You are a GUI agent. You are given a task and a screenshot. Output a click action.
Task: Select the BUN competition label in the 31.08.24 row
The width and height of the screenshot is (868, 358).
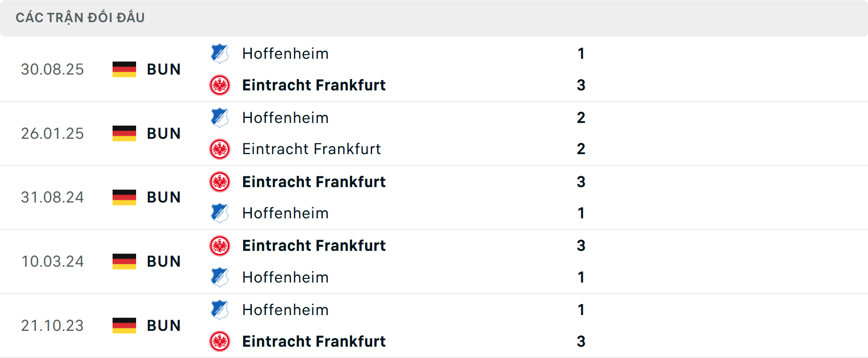(164, 197)
